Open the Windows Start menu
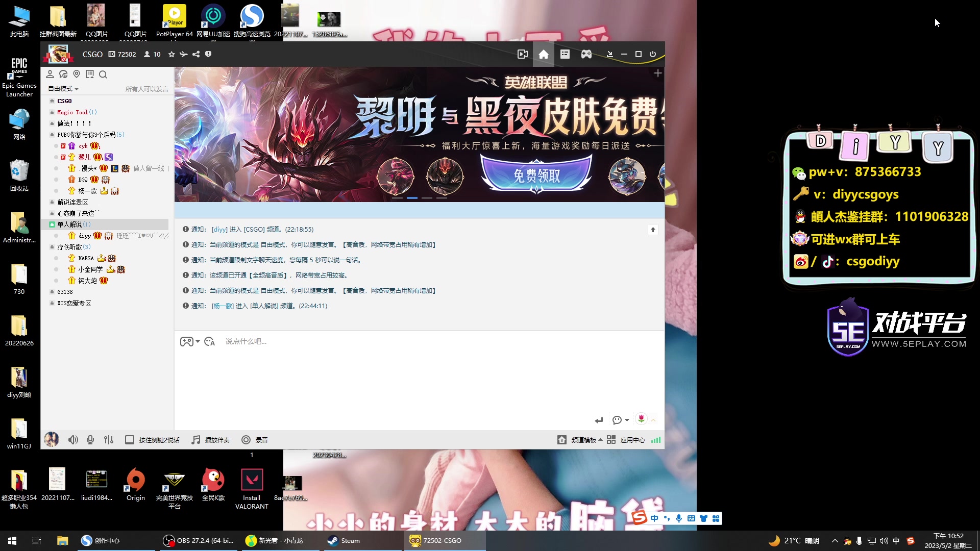 click(x=12, y=541)
